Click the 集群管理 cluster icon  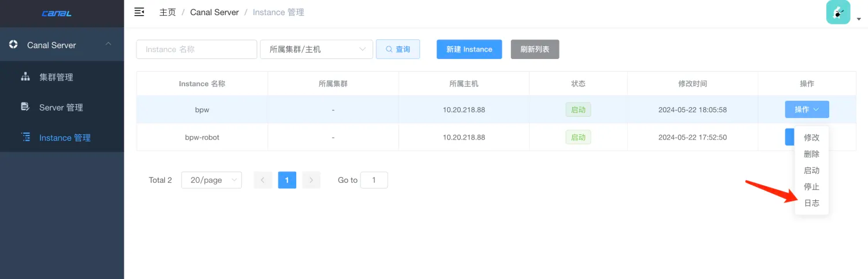pyautogui.click(x=25, y=77)
